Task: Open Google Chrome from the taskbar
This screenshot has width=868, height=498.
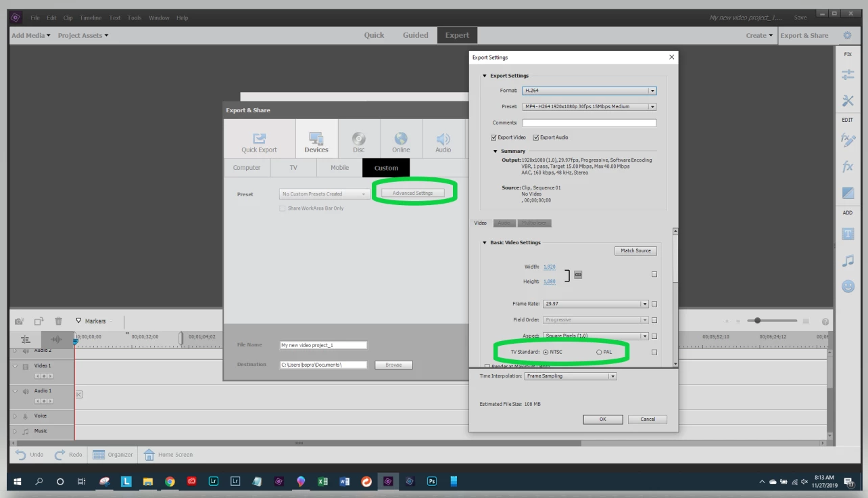Action: coord(170,482)
